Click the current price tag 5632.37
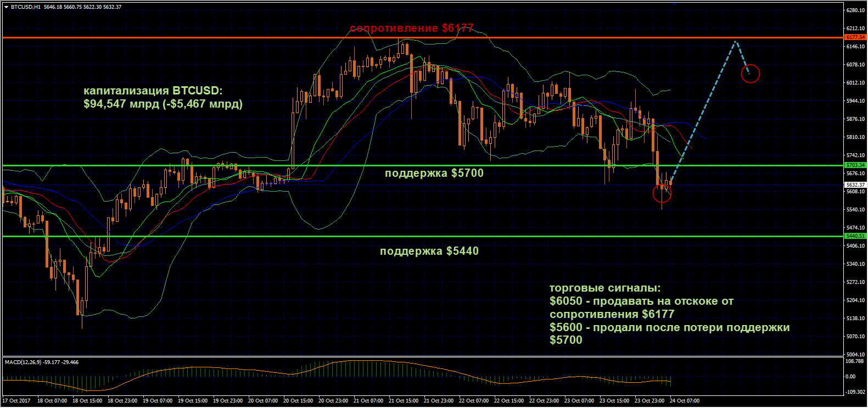The image size is (868, 408). (x=855, y=185)
